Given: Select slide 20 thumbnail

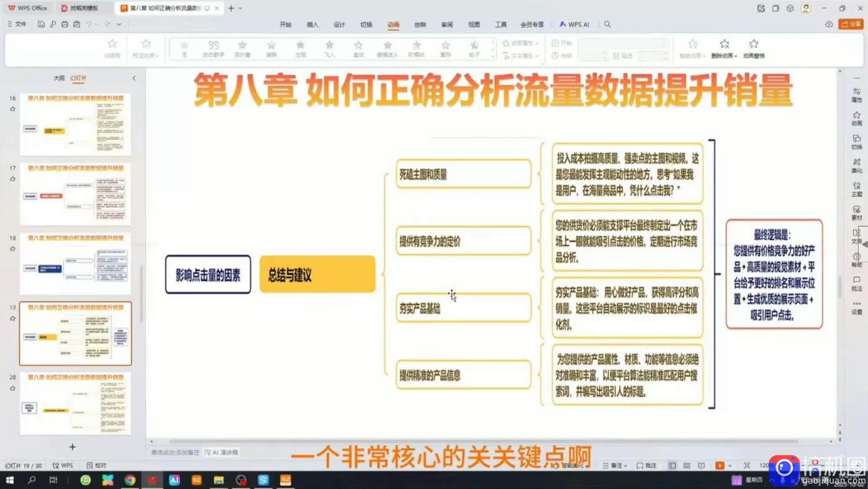Looking at the screenshot, I should (x=75, y=403).
